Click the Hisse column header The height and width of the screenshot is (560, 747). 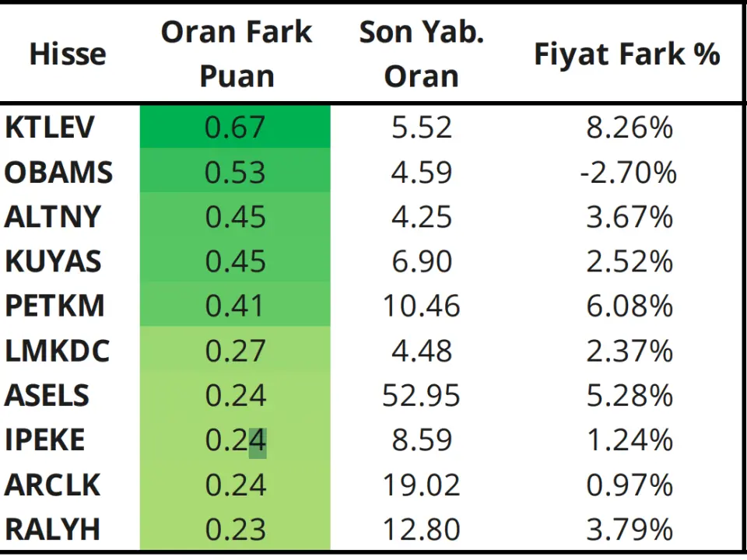(x=68, y=54)
